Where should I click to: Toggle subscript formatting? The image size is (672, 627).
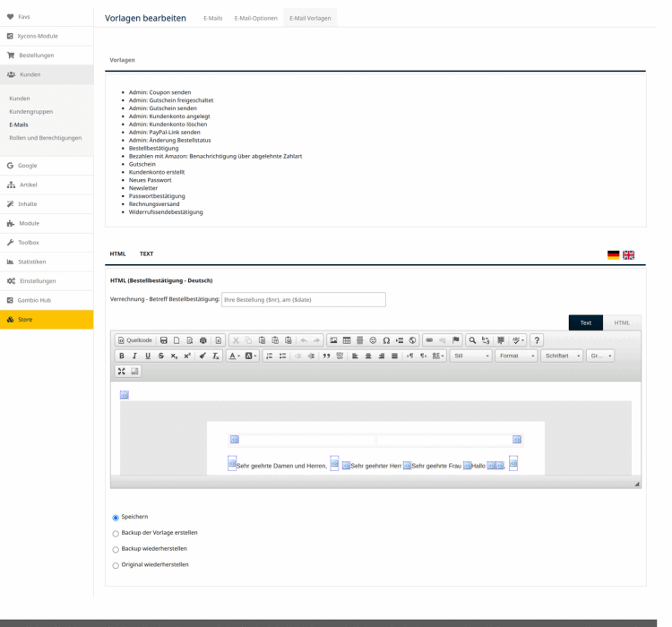[x=174, y=356]
